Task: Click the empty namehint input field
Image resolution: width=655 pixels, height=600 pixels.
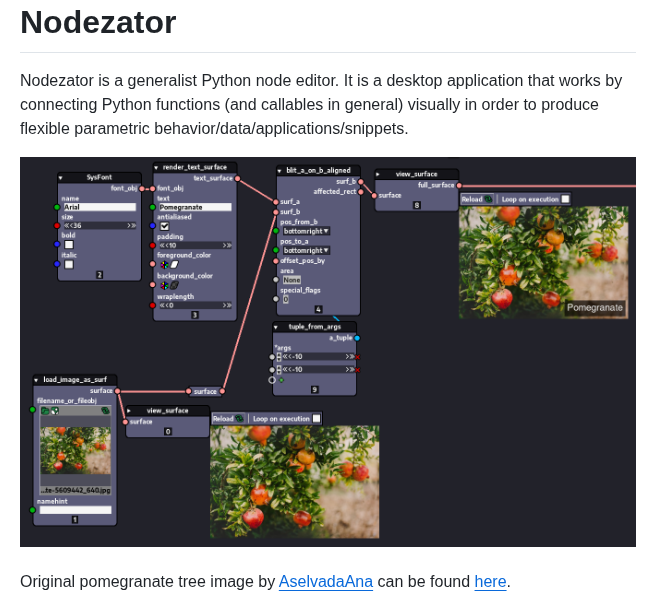Action: (x=76, y=510)
